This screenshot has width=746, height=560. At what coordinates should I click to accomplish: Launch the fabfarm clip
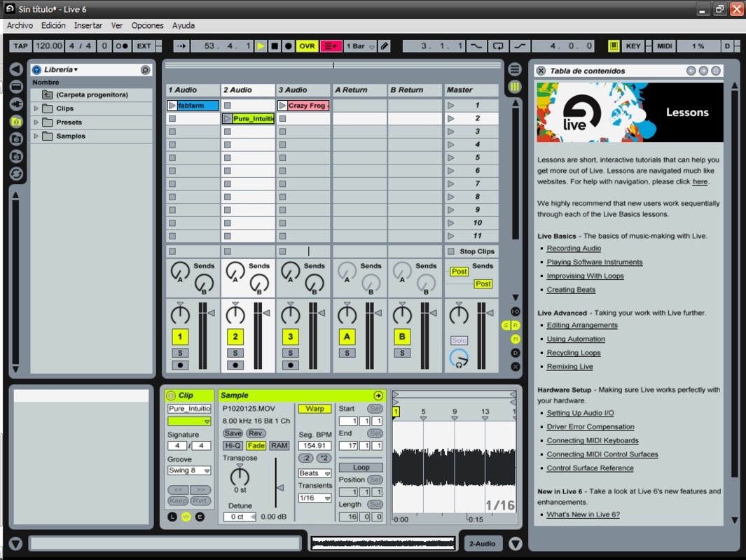(172, 106)
